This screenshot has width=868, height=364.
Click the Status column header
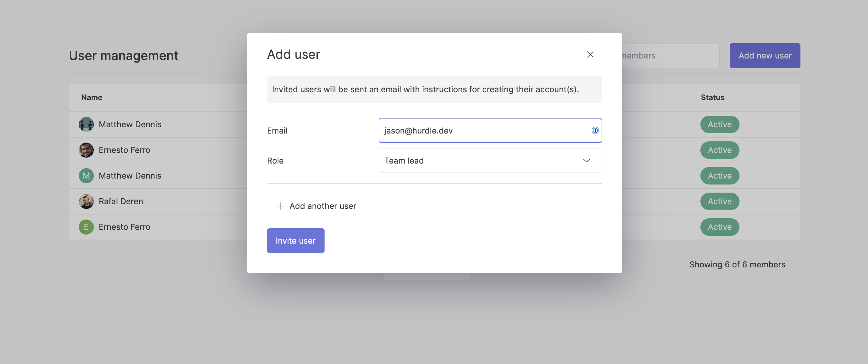coord(712,97)
